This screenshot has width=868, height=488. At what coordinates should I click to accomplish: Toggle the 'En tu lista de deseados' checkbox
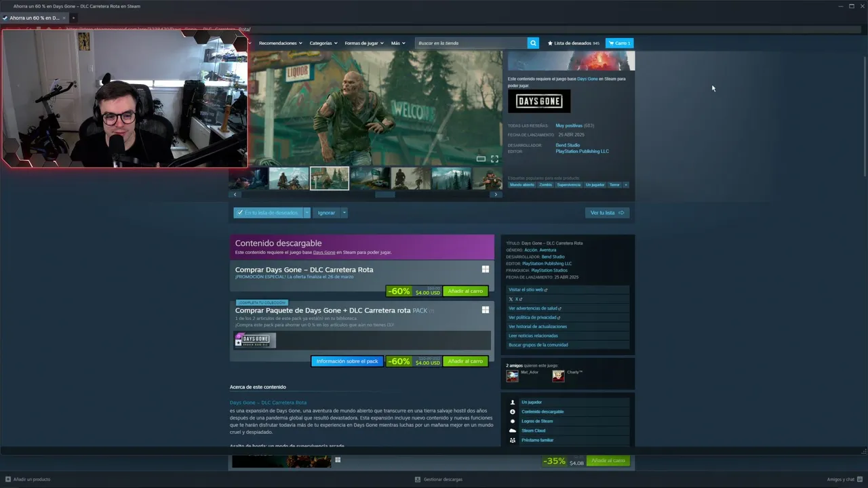239,212
